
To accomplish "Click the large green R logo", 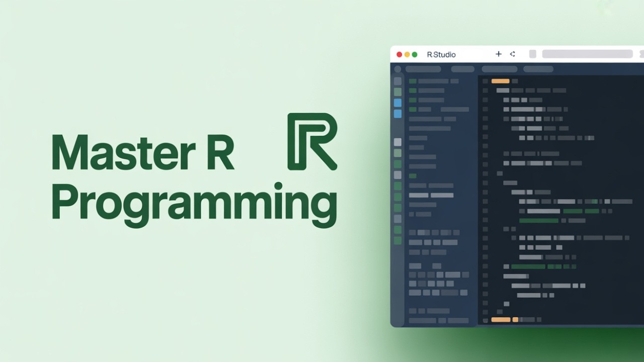I will click(x=312, y=142).
